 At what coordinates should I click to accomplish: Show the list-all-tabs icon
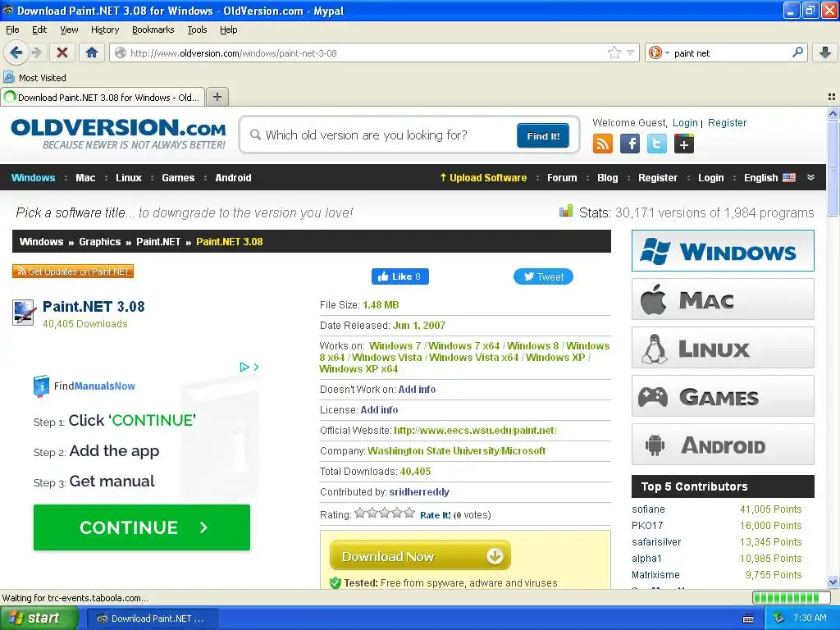tap(832, 97)
